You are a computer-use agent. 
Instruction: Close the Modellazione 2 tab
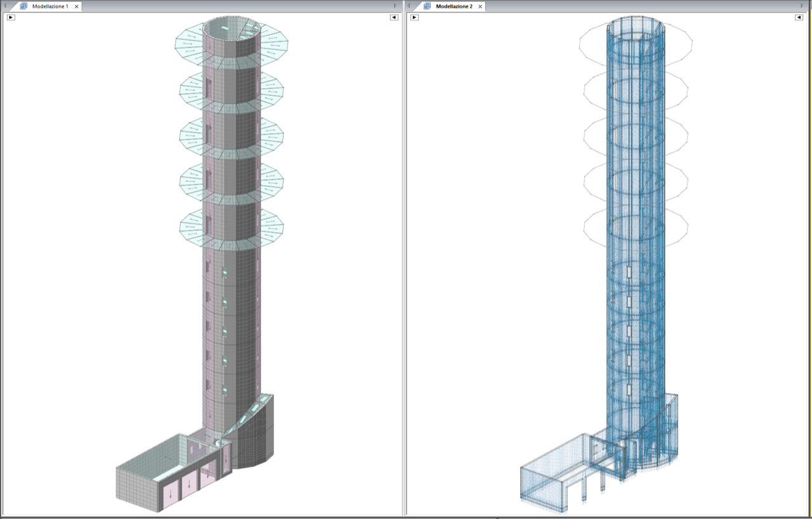[480, 6]
